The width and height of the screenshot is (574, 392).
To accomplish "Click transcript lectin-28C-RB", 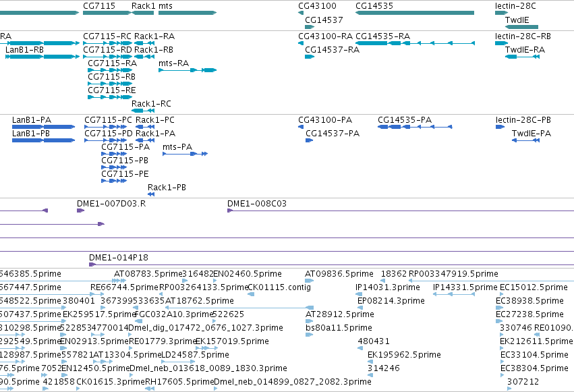I will [523, 36].
